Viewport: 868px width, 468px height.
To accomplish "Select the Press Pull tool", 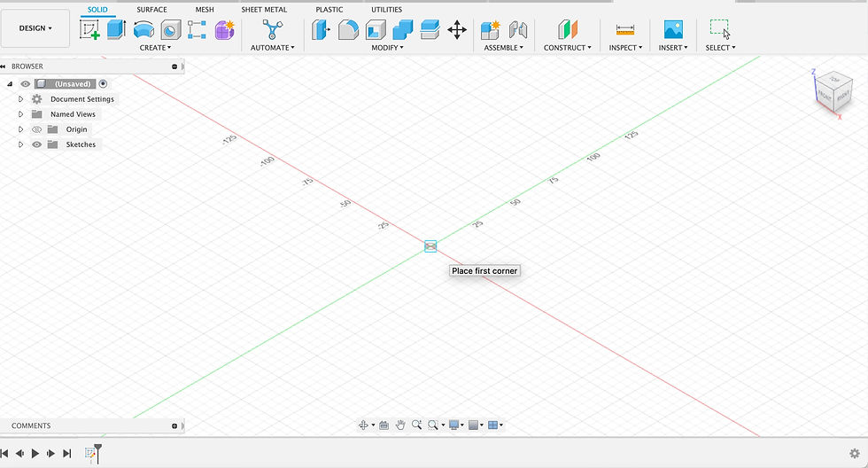I will click(321, 29).
